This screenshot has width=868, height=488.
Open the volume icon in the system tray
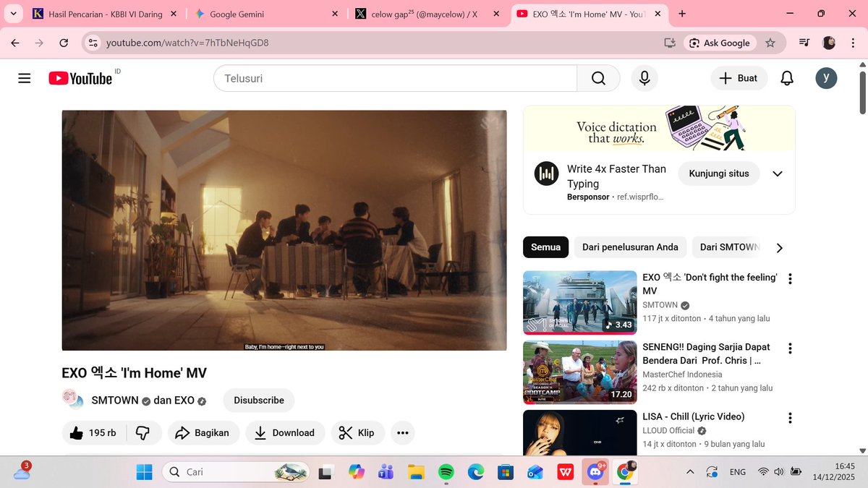pyautogui.click(x=779, y=472)
